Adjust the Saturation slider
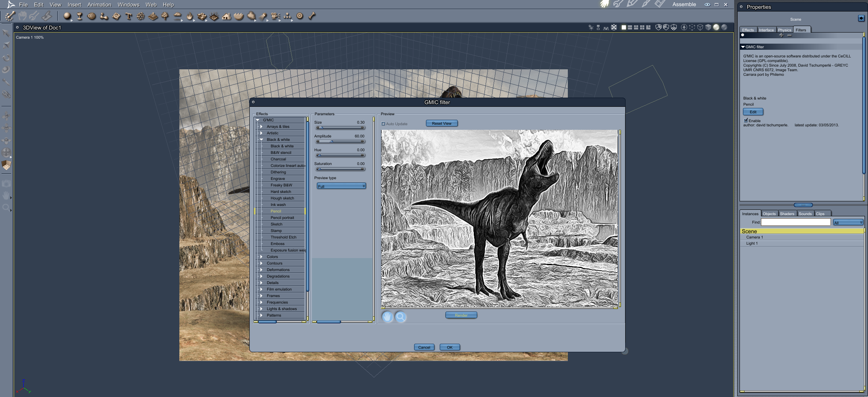This screenshot has width=868, height=397. [340, 169]
